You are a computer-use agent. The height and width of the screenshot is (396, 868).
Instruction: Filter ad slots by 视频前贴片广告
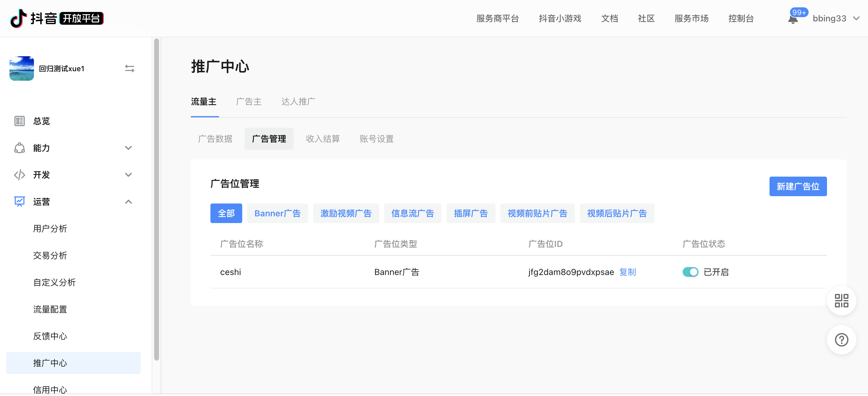[x=537, y=213]
